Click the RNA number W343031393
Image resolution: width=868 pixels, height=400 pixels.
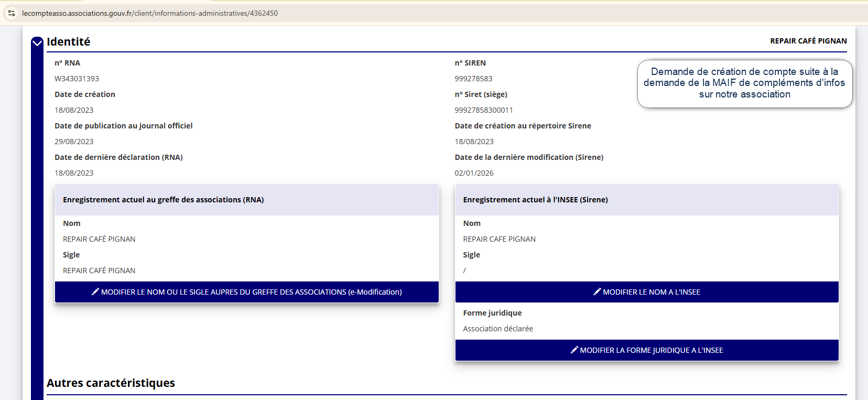pos(77,79)
